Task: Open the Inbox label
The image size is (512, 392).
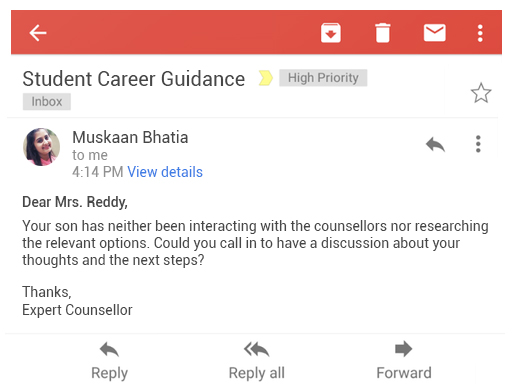Action: (x=47, y=101)
